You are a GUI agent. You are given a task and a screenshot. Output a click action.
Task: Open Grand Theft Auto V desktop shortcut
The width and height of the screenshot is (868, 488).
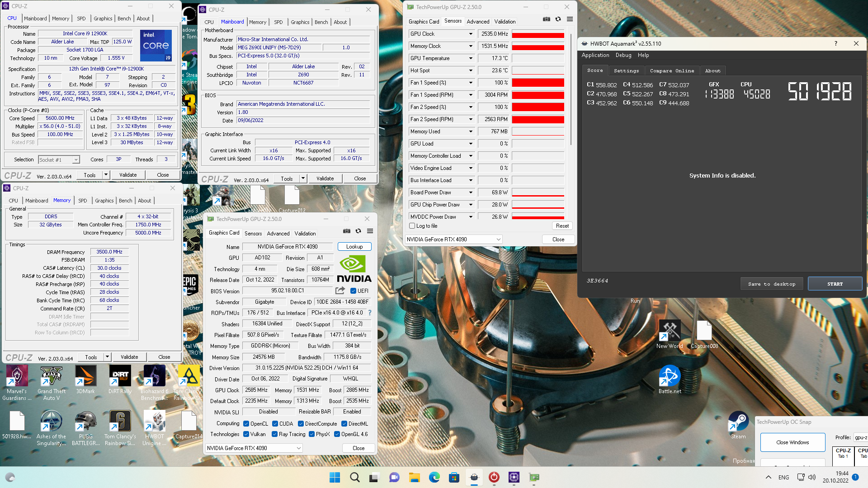click(51, 382)
